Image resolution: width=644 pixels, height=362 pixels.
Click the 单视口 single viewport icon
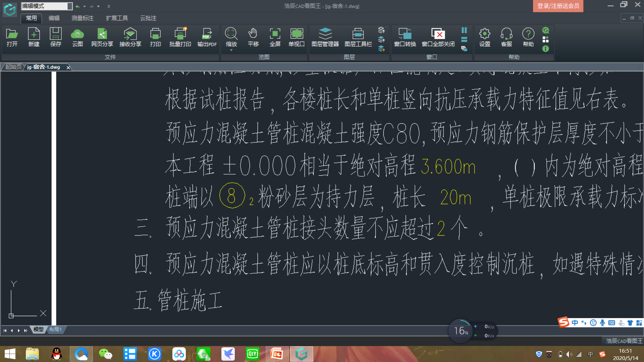(x=297, y=37)
